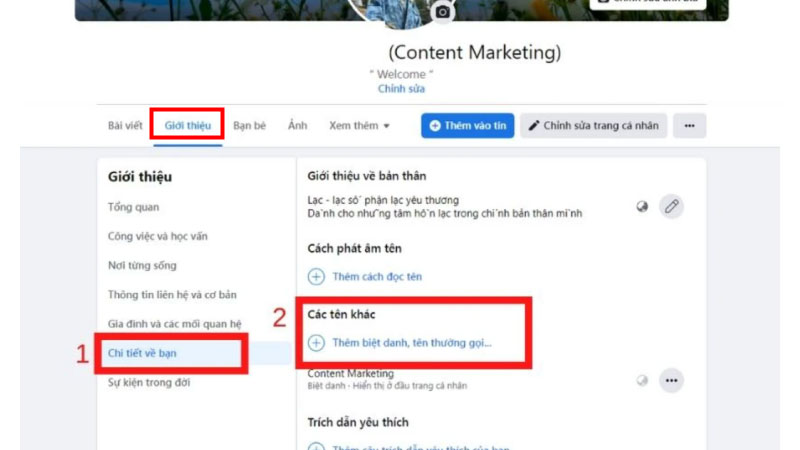This screenshot has width=800, height=450.
Task: Open three-dot options for Content Marketing nickname
Action: [x=671, y=381]
